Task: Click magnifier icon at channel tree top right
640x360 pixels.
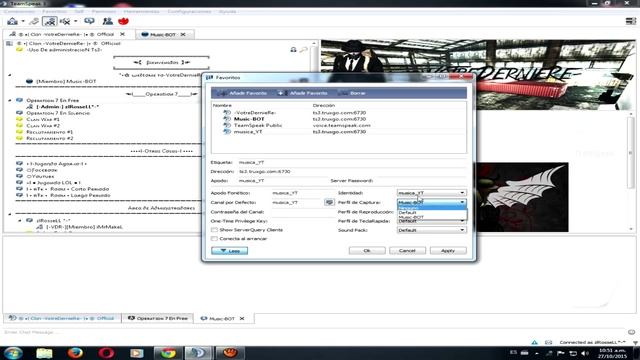Action: click(303, 50)
